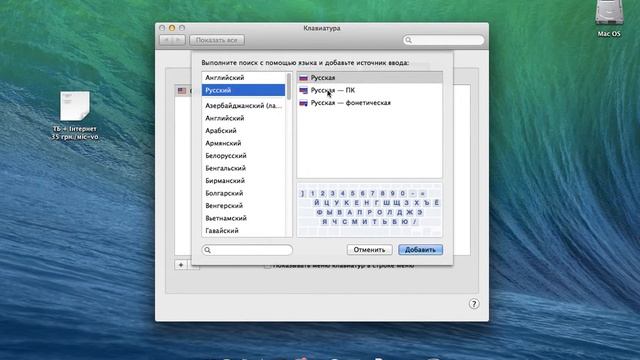Click the System Preferences search field
The width and height of the screenshot is (640, 360).
[444, 40]
